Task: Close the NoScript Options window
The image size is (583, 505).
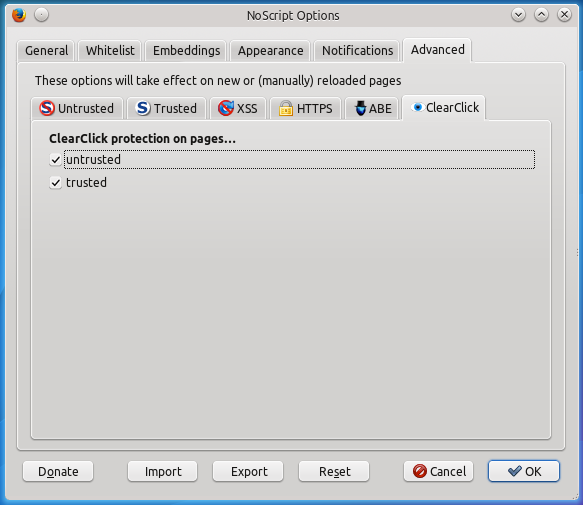Action: (x=564, y=15)
